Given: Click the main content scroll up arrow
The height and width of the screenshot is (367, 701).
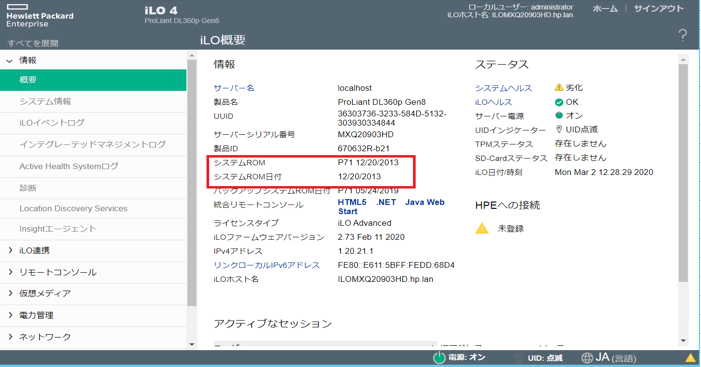Looking at the screenshot, I should (x=683, y=59).
